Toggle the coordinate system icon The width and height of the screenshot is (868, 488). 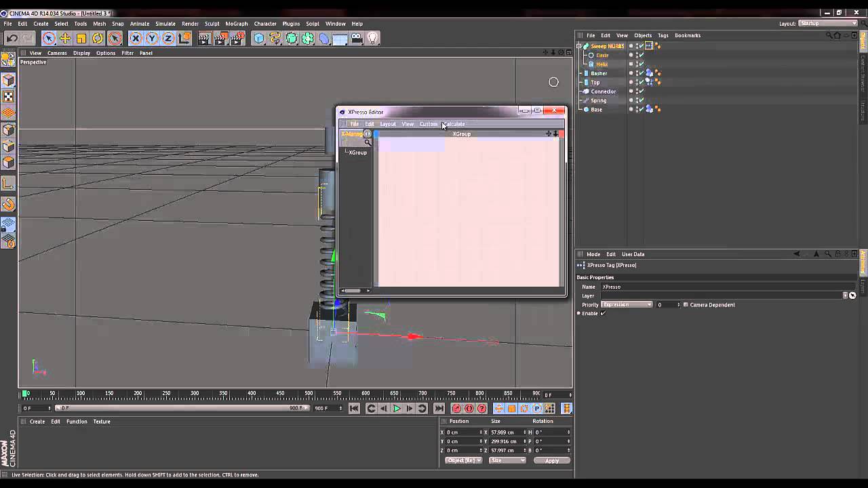tap(184, 39)
